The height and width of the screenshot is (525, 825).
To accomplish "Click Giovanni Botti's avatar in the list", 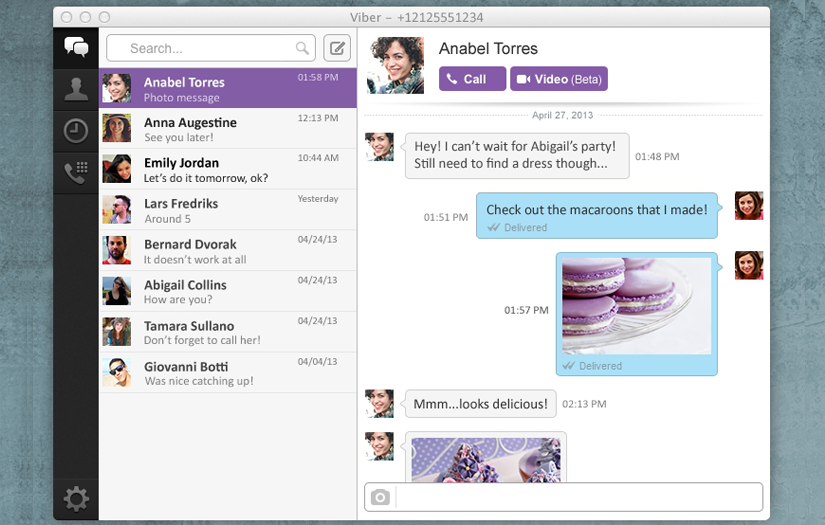I will click(x=116, y=372).
